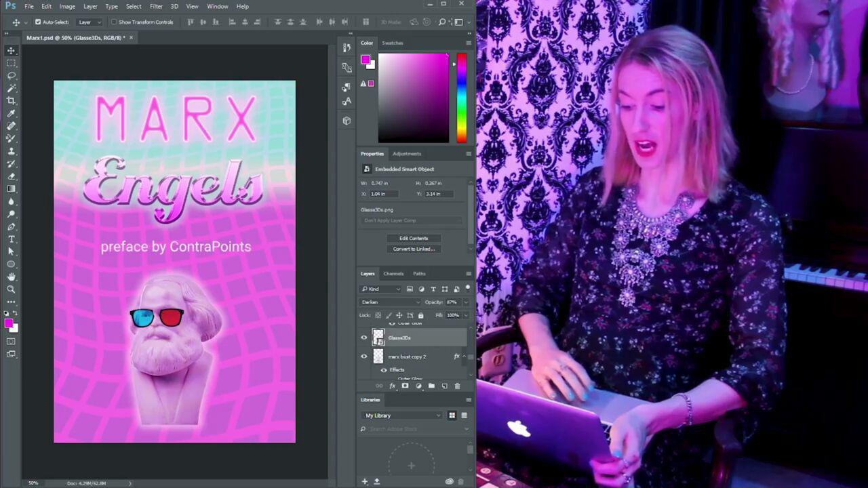Image resolution: width=868 pixels, height=488 pixels.
Task: Open the Image menu
Action: 67,6
